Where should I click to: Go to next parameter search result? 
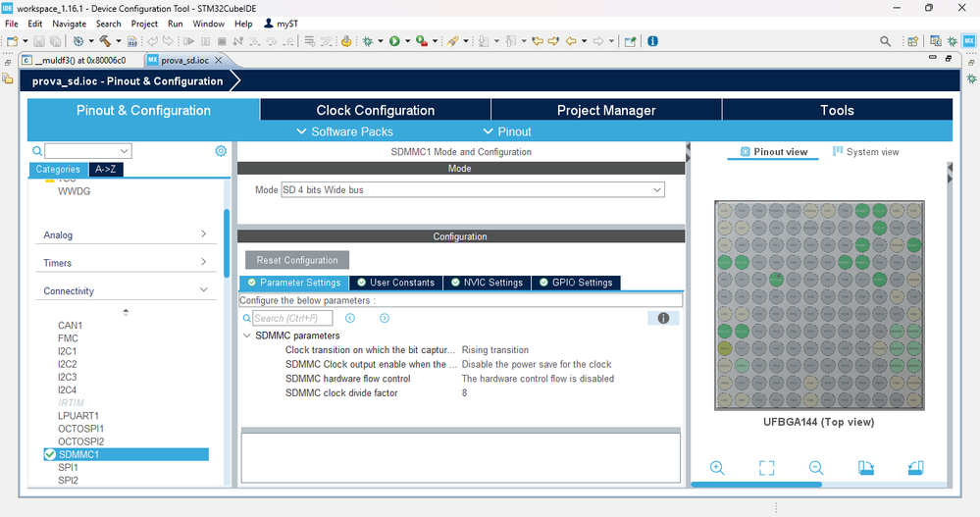tap(385, 318)
